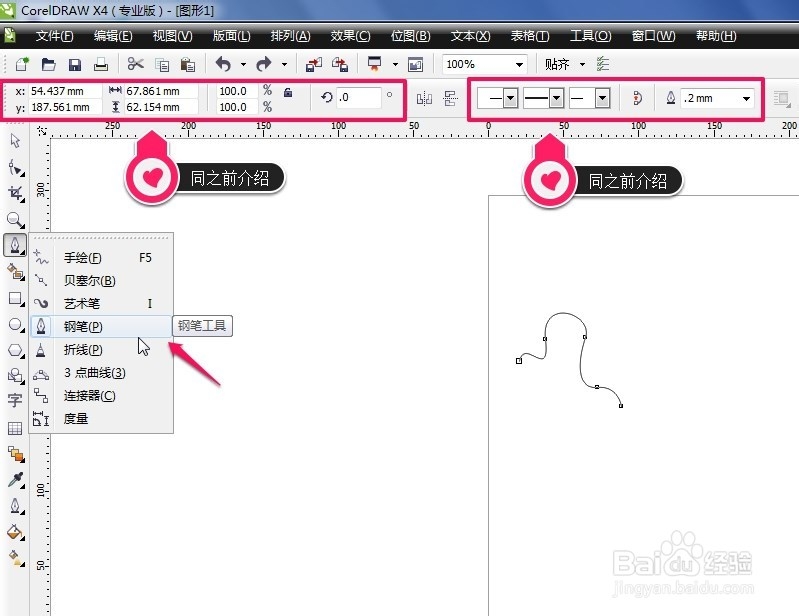The width and height of the screenshot is (799, 616).
Task: Choose 贝塞尔(B) from the flyout
Action: coord(101,281)
